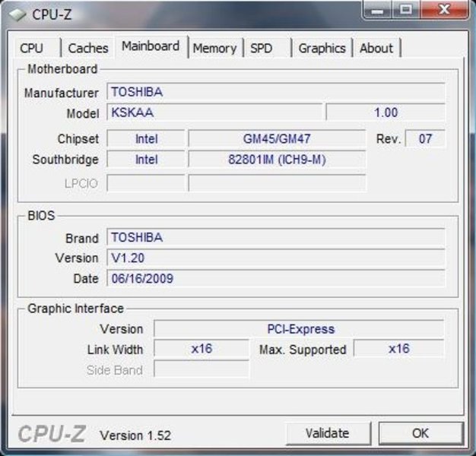Image resolution: width=476 pixels, height=456 pixels.
Task: Go to the About tab
Action: 376,48
